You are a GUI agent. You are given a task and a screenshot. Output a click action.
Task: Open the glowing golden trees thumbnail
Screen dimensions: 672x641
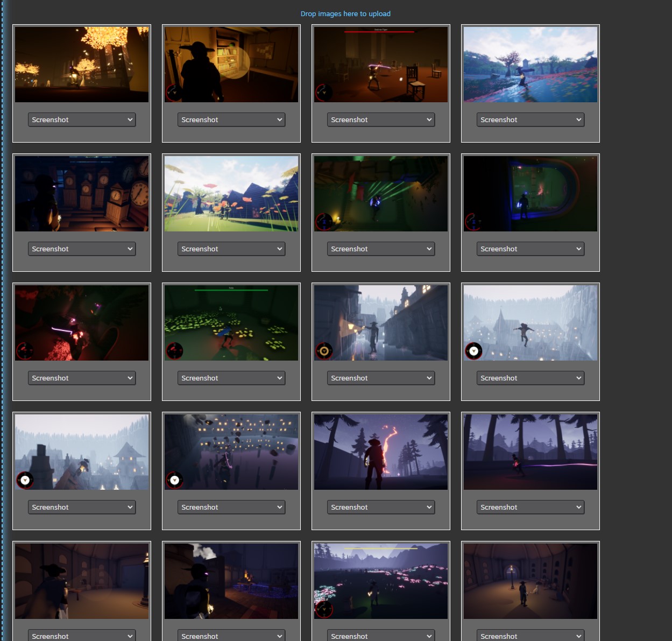pos(82,65)
